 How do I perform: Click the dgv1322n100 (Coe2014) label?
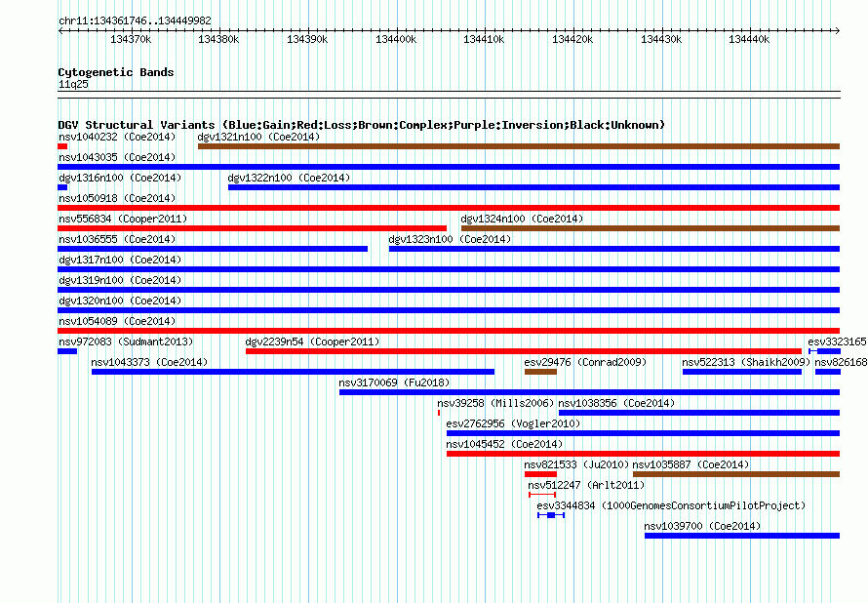pyautogui.click(x=289, y=178)
